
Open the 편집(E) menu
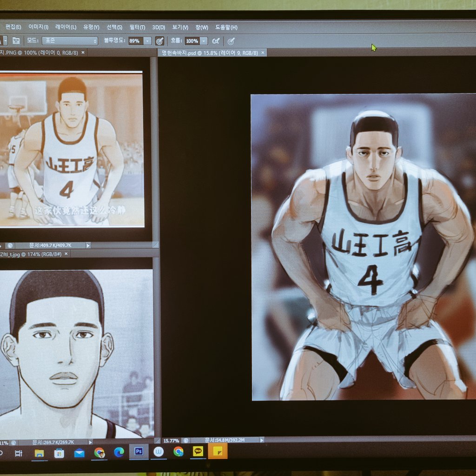coord(13,26)
